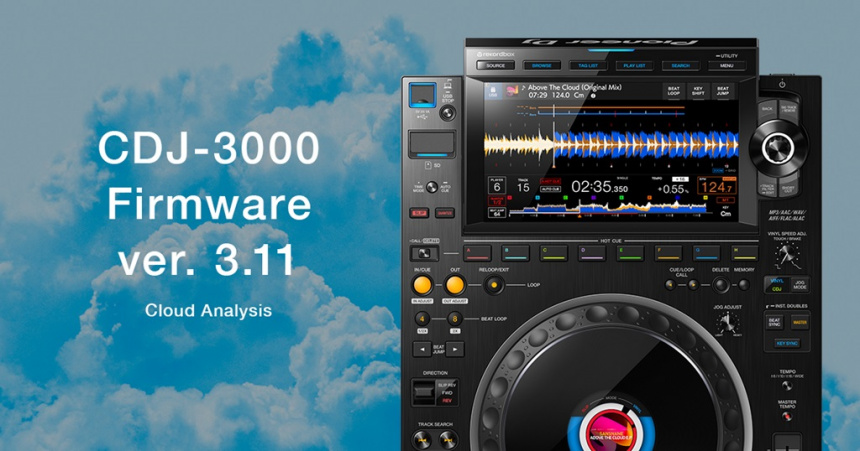Push the TAG TRACK / REMOVE button
860x451 pixels.
[788, 110]
